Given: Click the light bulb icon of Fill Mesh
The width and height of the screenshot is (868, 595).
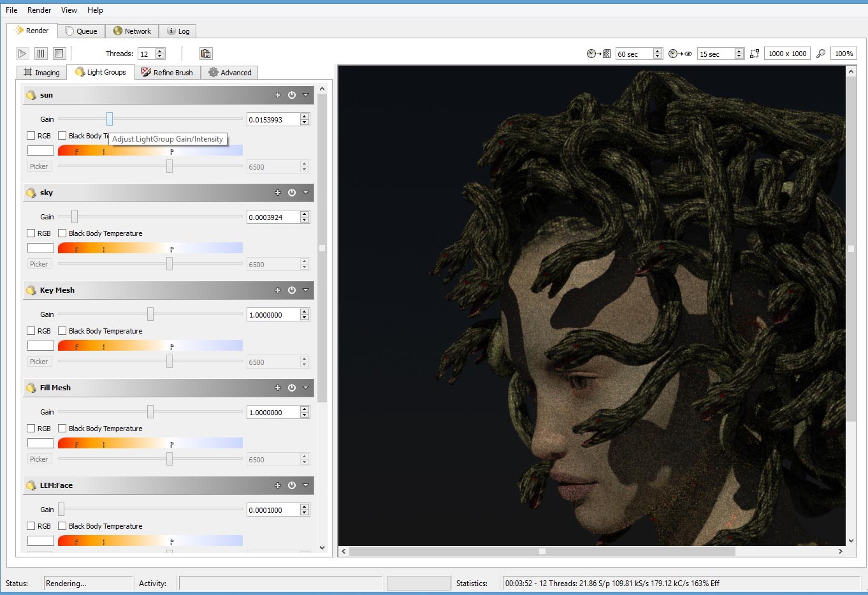Looking at the screenshot, I should click(x=31, y=388).
